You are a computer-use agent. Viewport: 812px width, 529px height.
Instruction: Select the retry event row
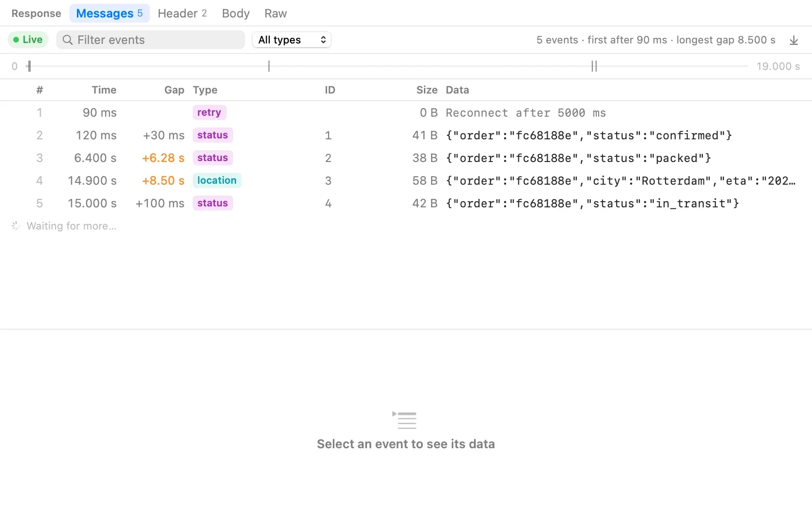[406, 112]
